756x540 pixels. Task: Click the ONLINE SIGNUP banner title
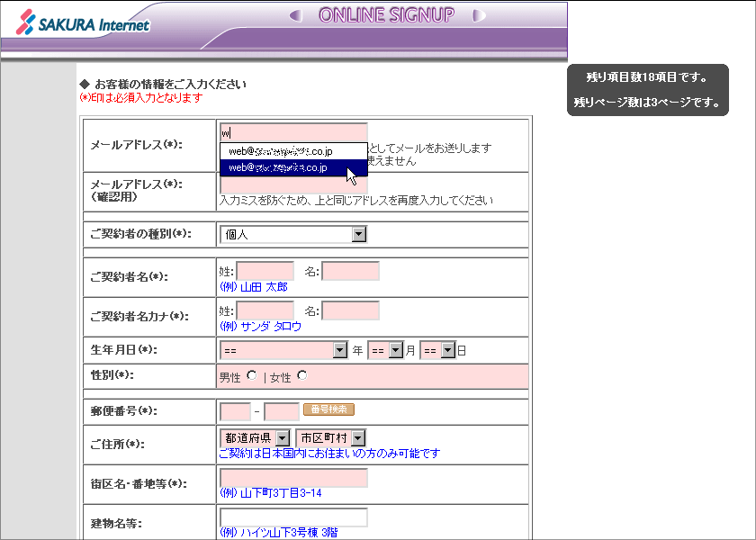[386, 15]
